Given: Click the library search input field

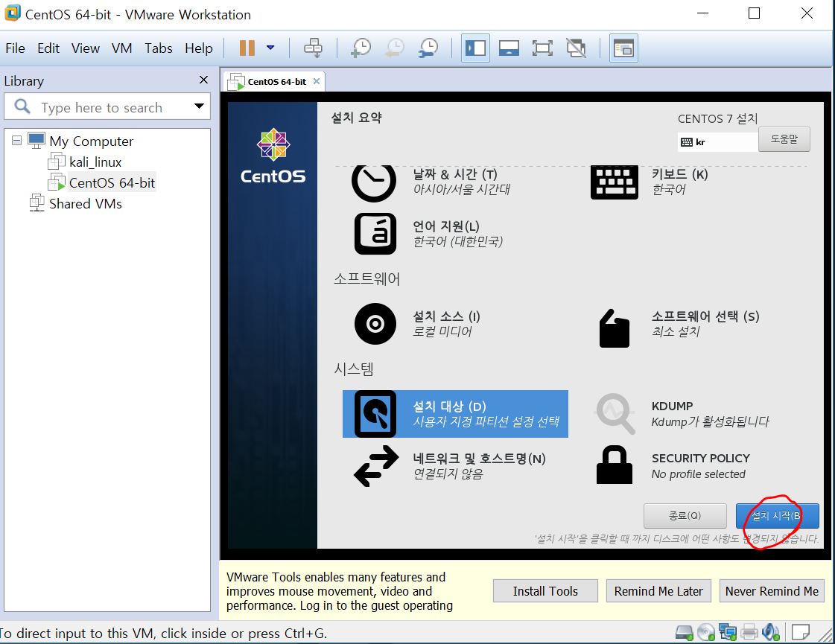Looking at the screenshot, I should [107, 107].
